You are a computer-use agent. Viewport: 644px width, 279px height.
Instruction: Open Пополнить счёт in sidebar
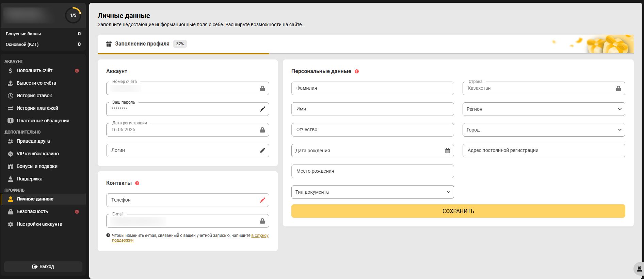(34, 70)
